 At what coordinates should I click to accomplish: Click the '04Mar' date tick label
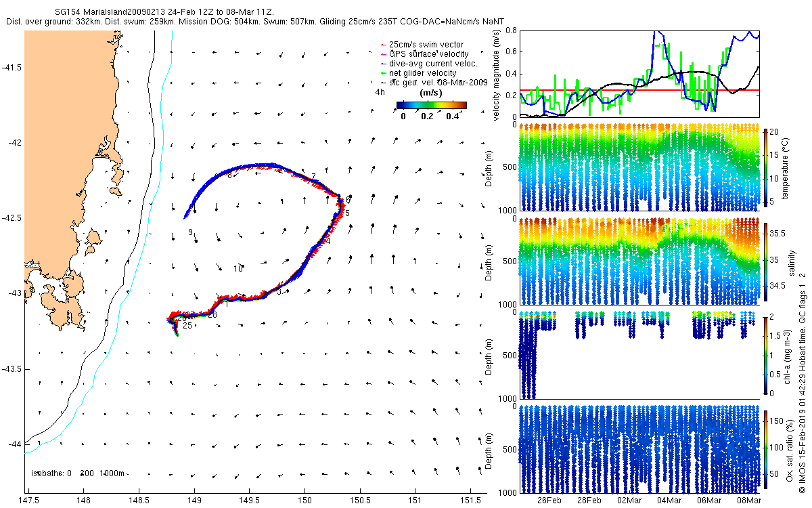pos(669,500)
